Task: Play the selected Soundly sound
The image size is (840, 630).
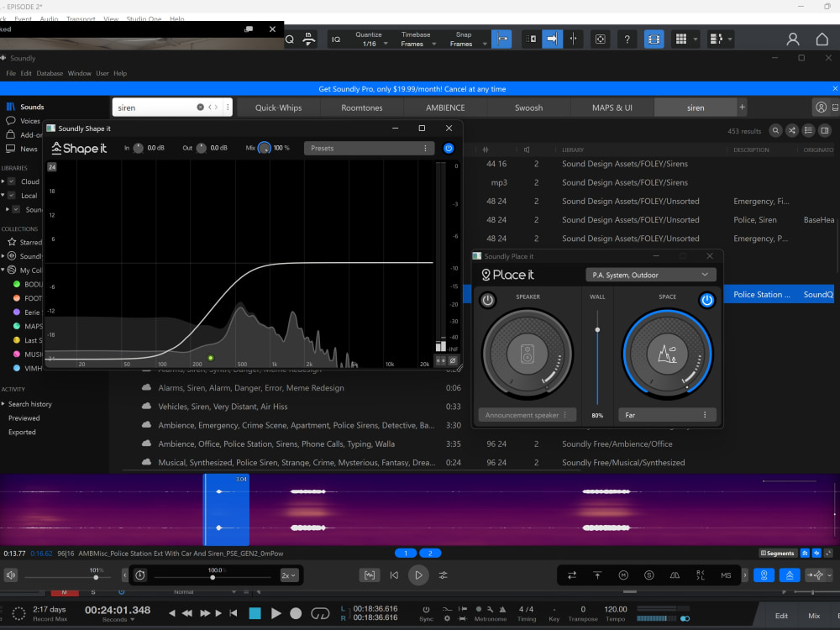Action: 418,575
